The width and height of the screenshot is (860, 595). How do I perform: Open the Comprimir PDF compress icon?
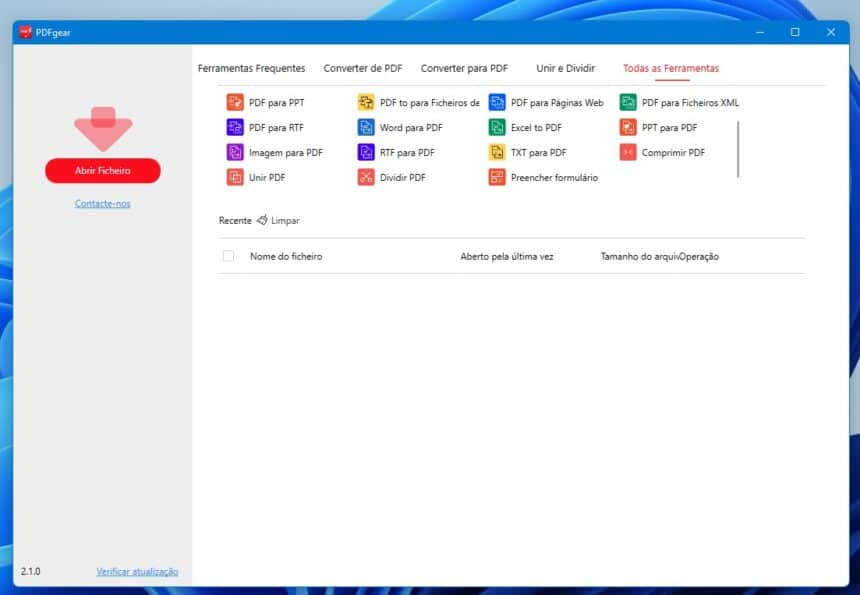(628, 152)
